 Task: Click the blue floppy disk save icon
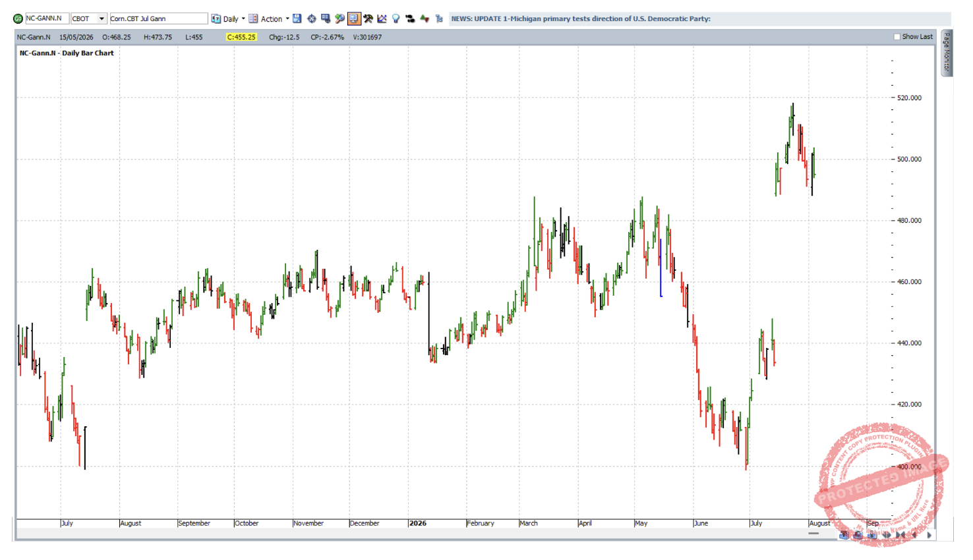(x=297, y=18)
